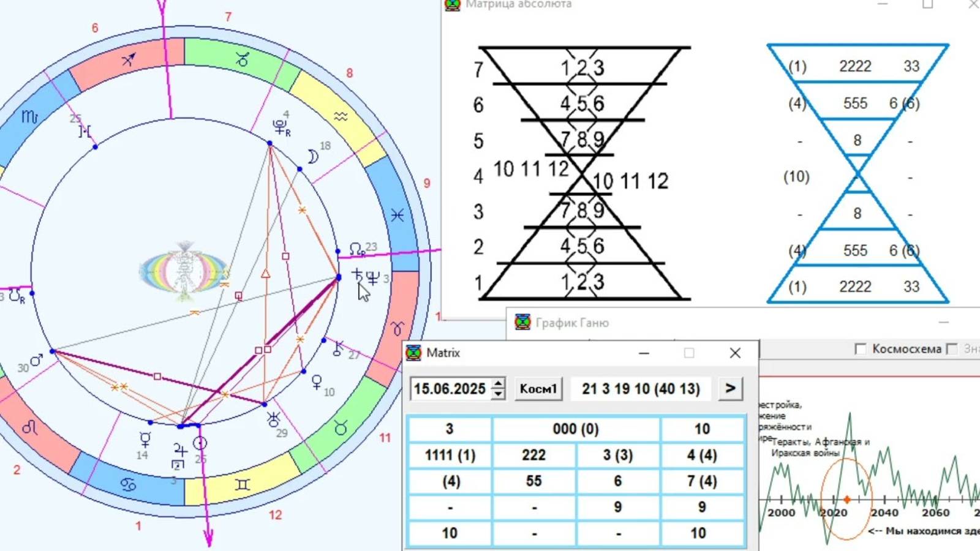Click the Sun glyph in the chart

(200, 443)
